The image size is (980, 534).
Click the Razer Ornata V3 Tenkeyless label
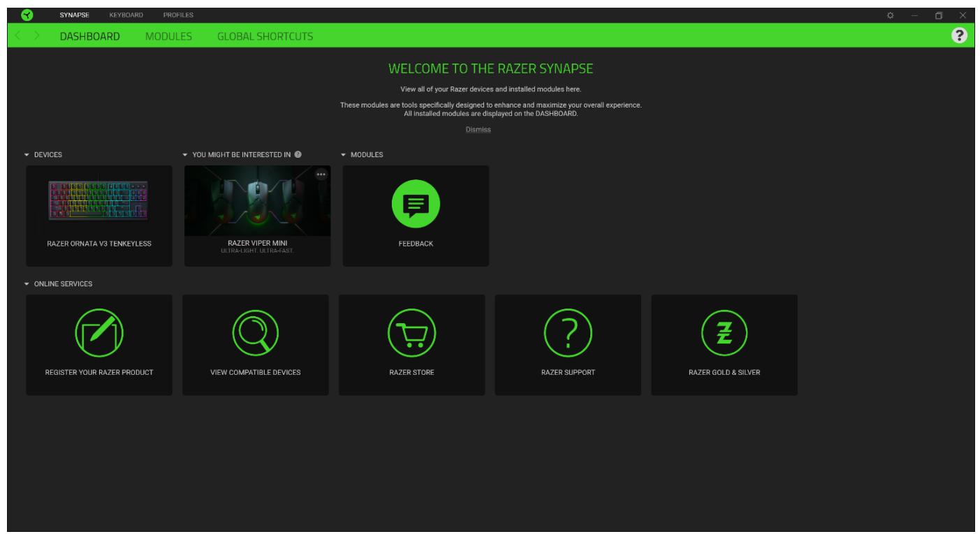point(99,244)
